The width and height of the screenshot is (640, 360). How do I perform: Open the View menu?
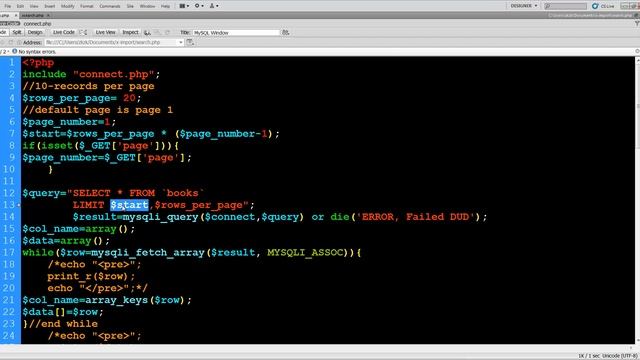(34, 6)
